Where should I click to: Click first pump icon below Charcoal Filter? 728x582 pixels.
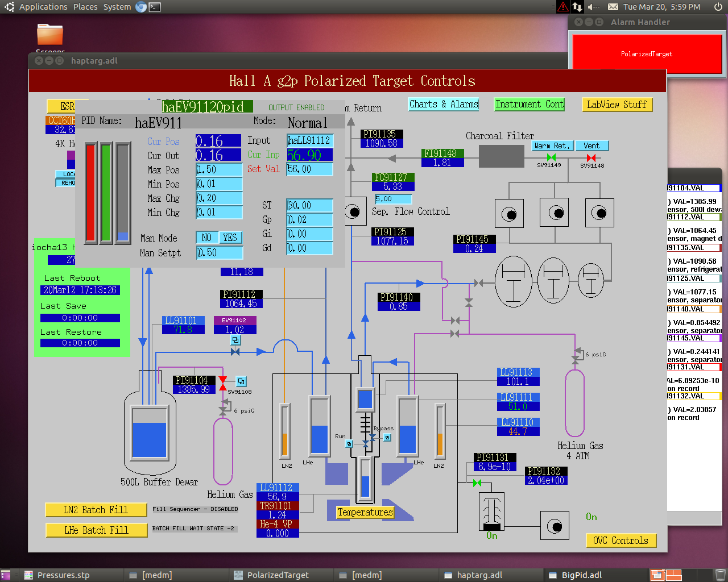click(510, 213)
